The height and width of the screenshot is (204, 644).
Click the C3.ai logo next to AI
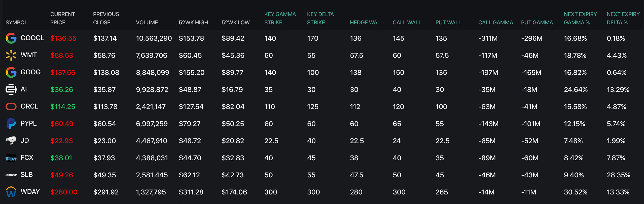(11, 89)
